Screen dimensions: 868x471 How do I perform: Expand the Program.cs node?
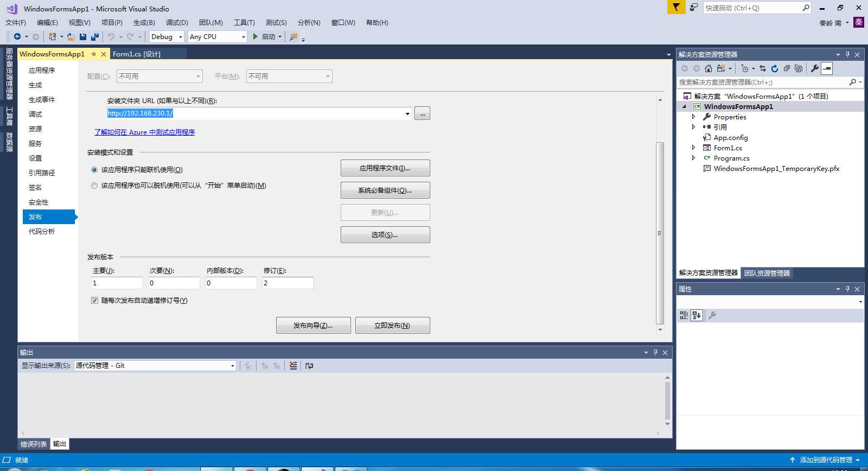[x=693, y=158]
